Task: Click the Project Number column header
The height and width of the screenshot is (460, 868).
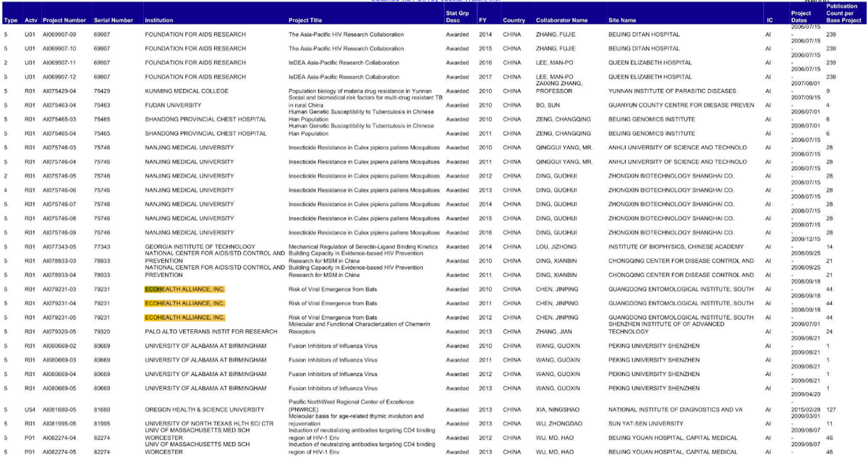Action: (x=64, y=20)
